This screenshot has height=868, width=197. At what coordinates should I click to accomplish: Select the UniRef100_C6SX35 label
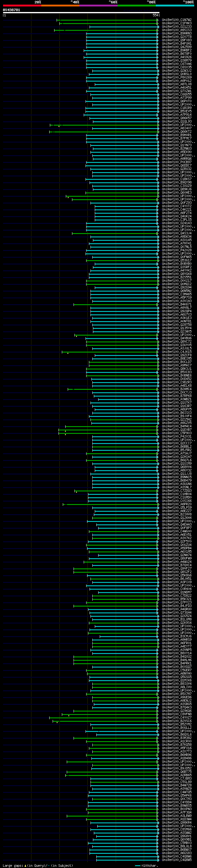click(176, 67)
